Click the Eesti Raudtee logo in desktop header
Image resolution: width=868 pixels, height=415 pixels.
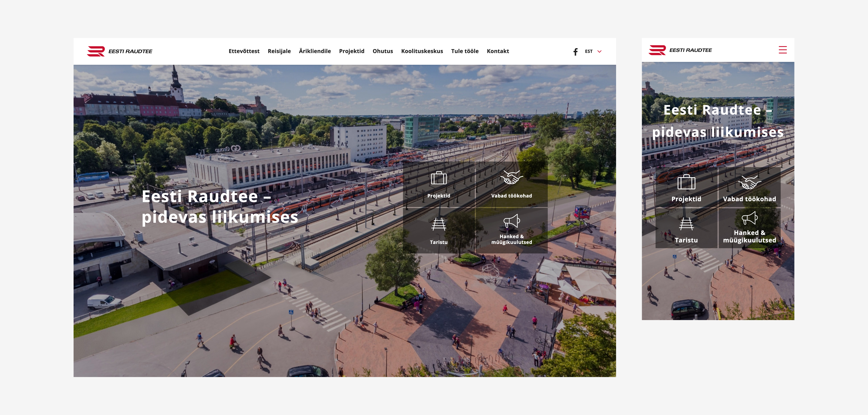[120, 51]
